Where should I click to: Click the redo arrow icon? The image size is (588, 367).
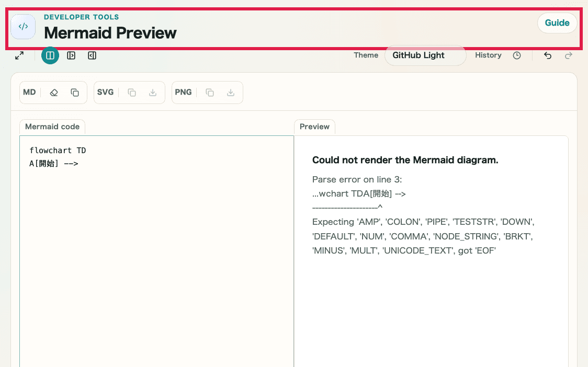tap(568, 55)
